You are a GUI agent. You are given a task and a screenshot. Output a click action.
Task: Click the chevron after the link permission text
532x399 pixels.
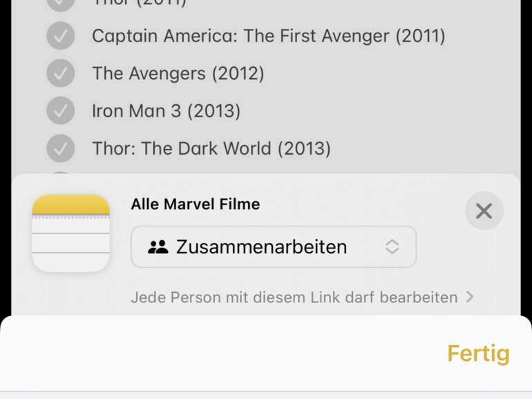(470, 297)
